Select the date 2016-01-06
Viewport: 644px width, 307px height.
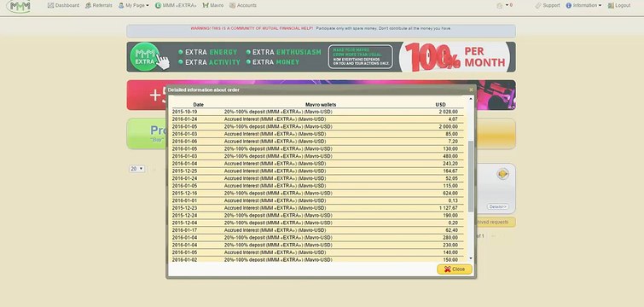(x=184, y=142)
